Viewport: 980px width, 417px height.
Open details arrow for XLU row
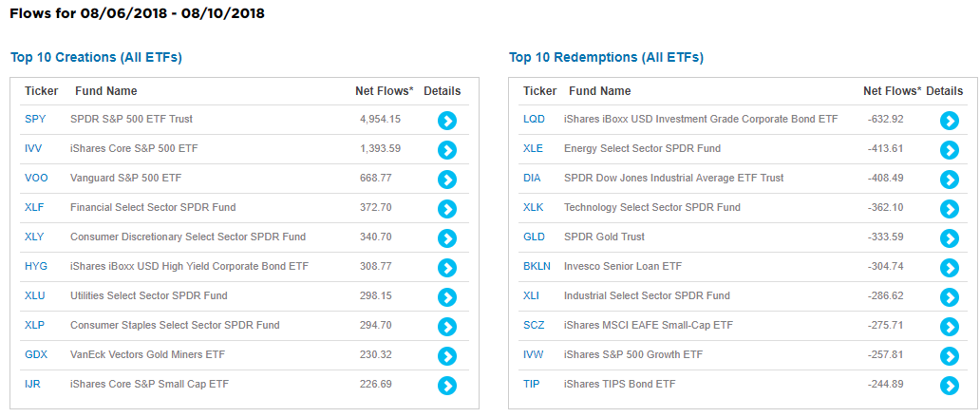pyautogui.click(x=447, y=297)
